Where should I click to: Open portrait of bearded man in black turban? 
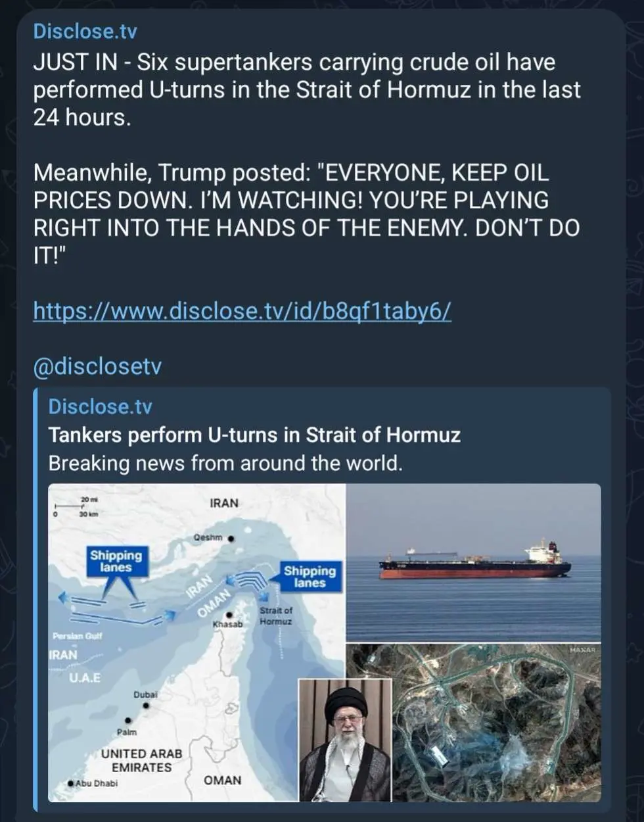pos(345,740)
